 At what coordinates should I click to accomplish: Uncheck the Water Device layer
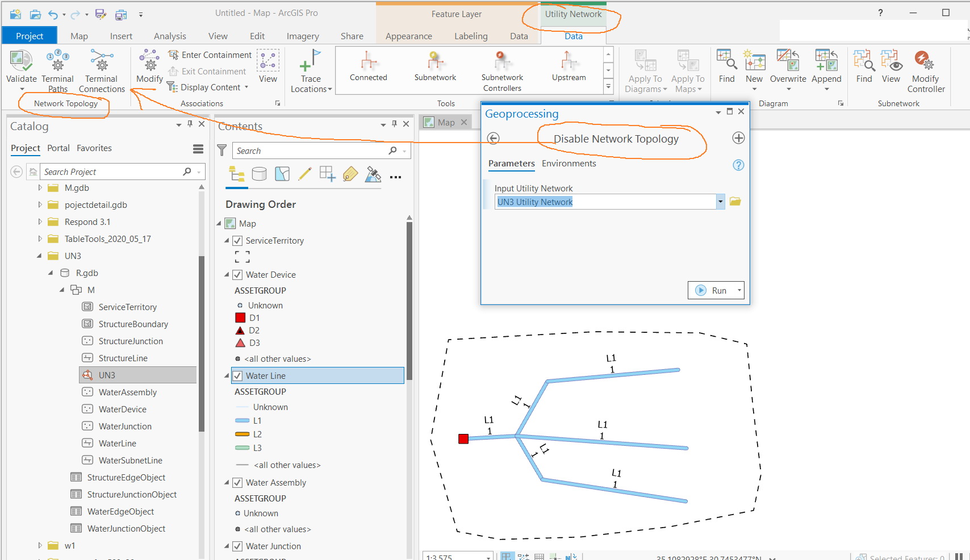pos(237,275)
